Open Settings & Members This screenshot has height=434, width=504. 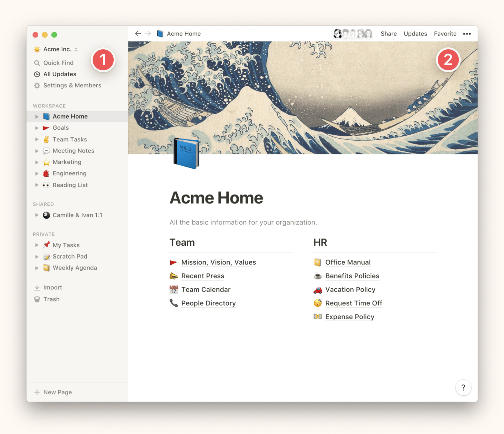pyautogui.click(x=72, y=85)
